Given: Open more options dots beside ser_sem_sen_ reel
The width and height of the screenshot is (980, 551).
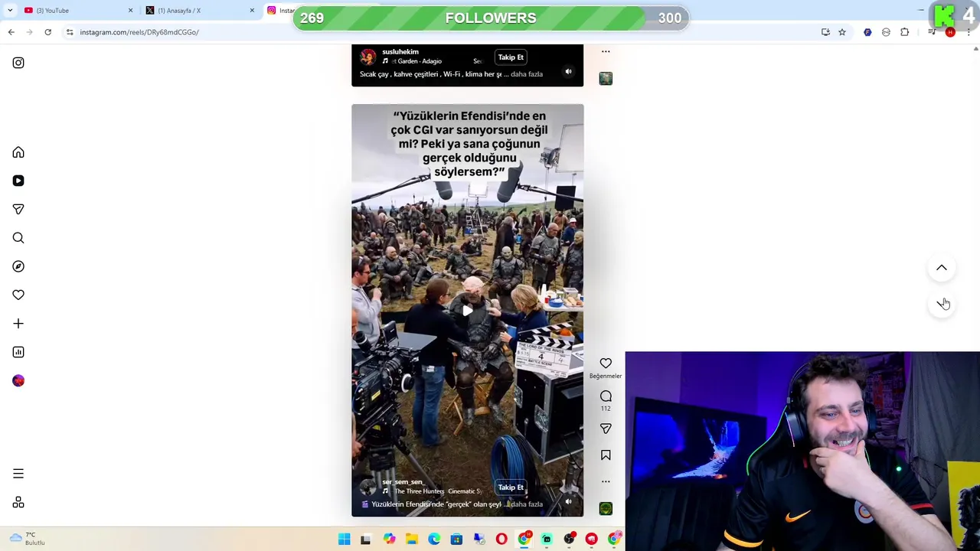Looking at the screenshot, I should [x=606, y=481].
